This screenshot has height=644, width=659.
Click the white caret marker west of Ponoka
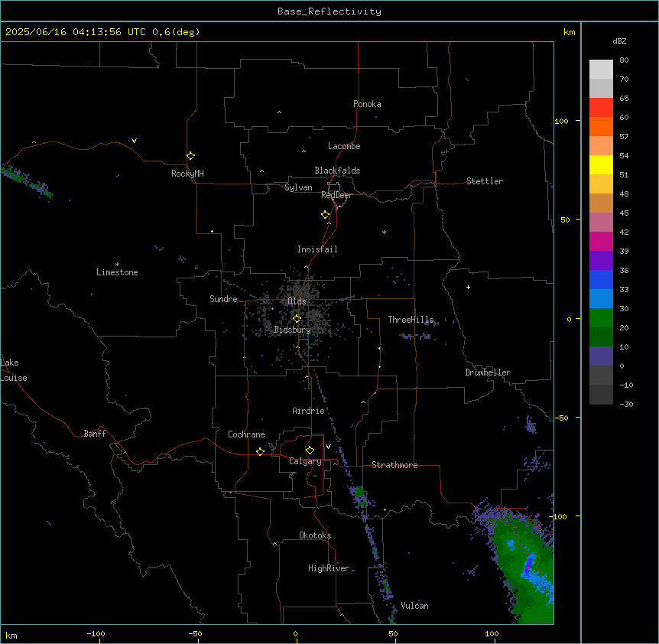(280, 112)
